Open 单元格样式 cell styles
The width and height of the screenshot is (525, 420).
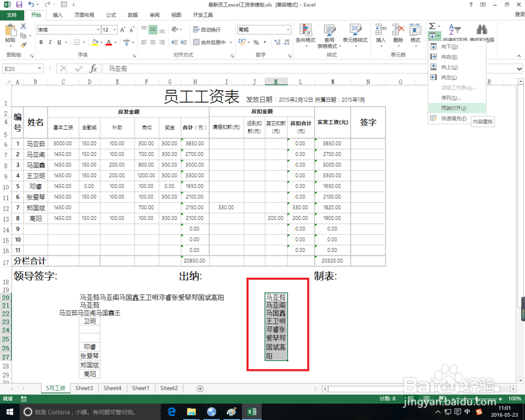click(x=355, y=36)
